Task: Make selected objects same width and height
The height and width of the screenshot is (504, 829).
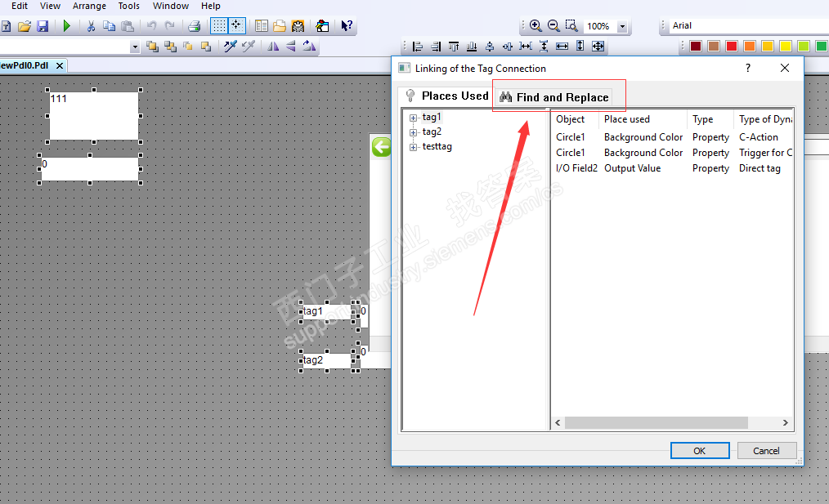Action: [598, 47]
